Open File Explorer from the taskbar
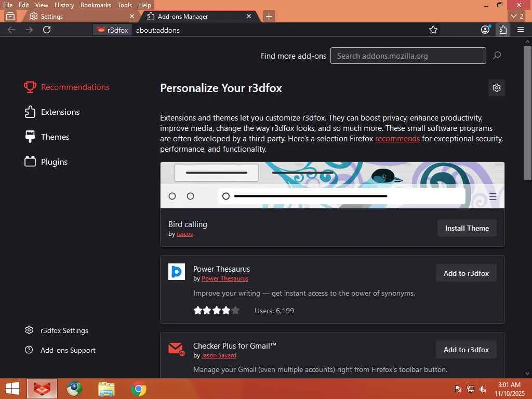 point(107,389)
